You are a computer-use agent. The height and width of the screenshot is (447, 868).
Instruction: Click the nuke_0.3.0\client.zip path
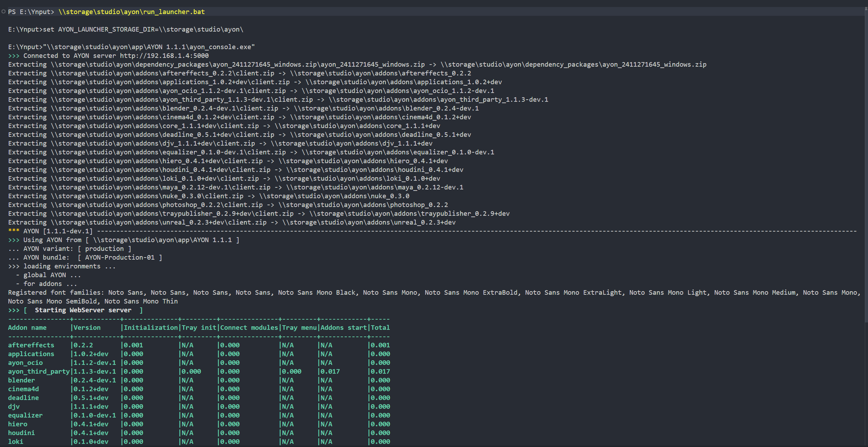147,196
